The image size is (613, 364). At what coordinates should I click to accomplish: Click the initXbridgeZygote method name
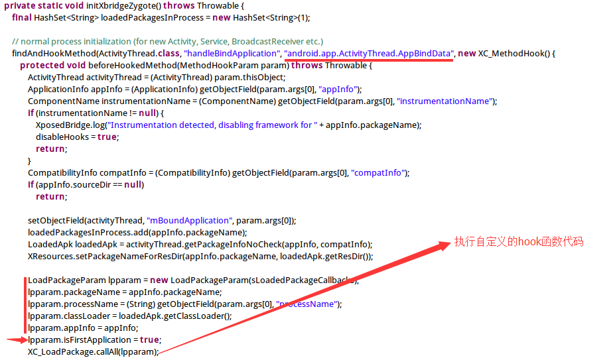click(x=123, y=6)
